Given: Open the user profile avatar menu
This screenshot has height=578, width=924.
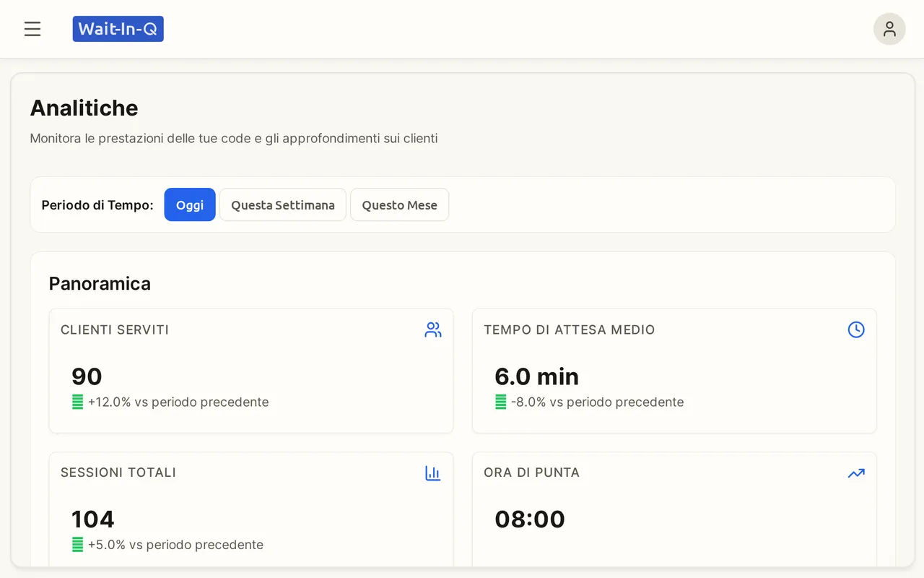Looking at the screenshot, I should (x=889, y=29).
